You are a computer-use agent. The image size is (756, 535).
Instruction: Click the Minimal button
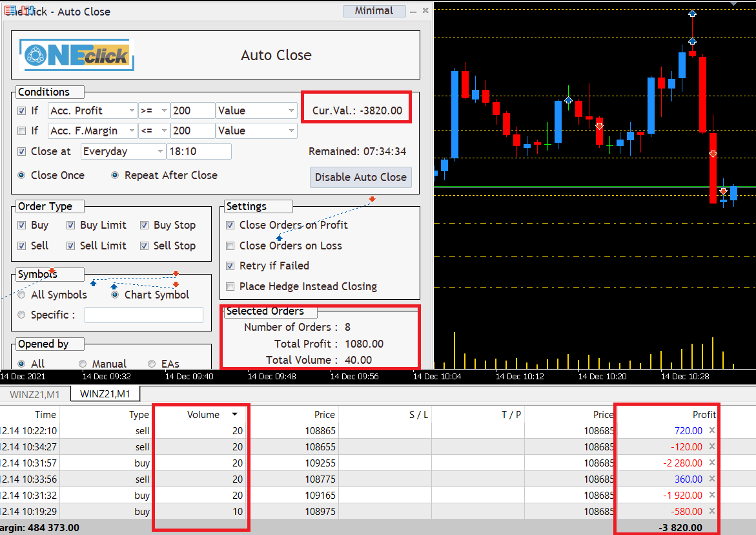click(x=374, y=10)
